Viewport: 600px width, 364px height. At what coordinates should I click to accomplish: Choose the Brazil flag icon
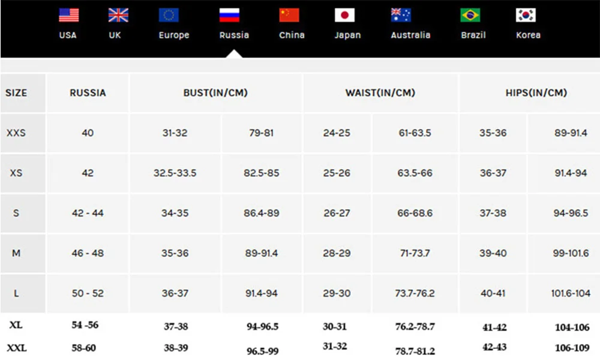pyautogui.click(x=470, y=16)
